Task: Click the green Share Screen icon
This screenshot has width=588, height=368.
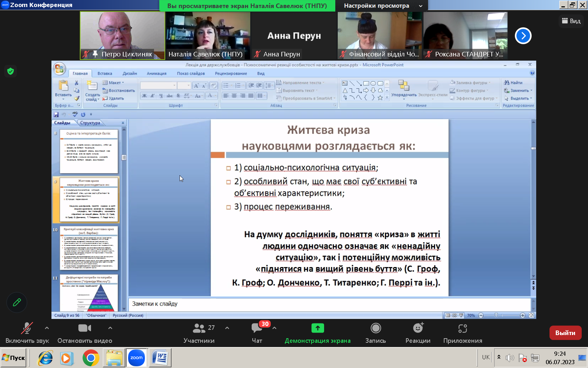Action: click(x=317, y=328)
